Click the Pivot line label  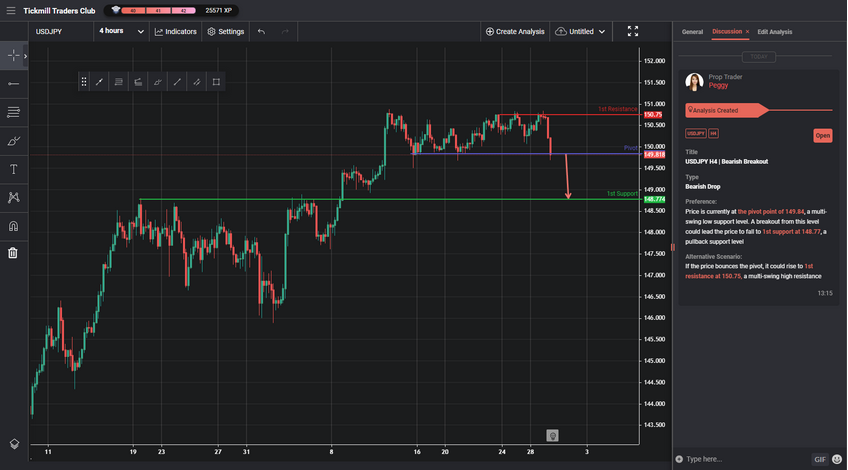pyautogui.click(x=630, y=148)
